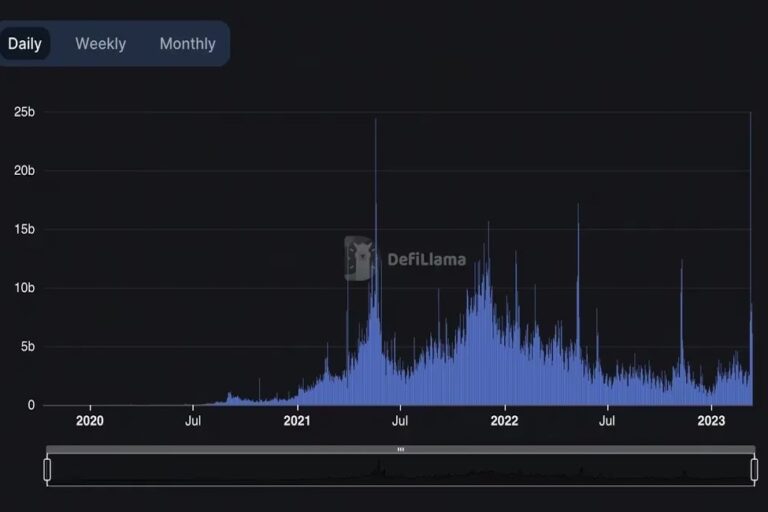Click the 2021 x-axis label

click(x=297, y=421)
